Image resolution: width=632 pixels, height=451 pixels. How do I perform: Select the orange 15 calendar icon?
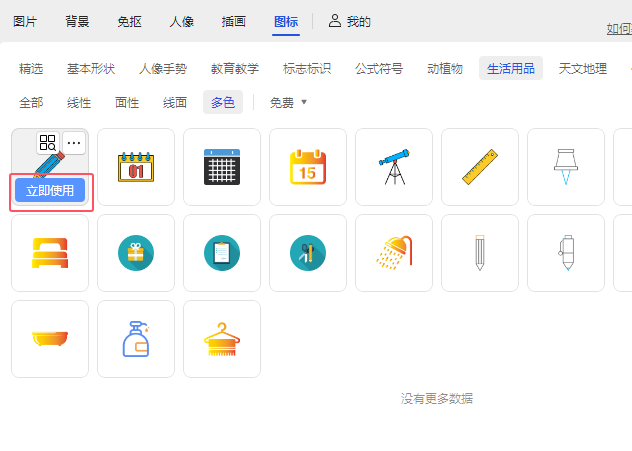point(308,167)
